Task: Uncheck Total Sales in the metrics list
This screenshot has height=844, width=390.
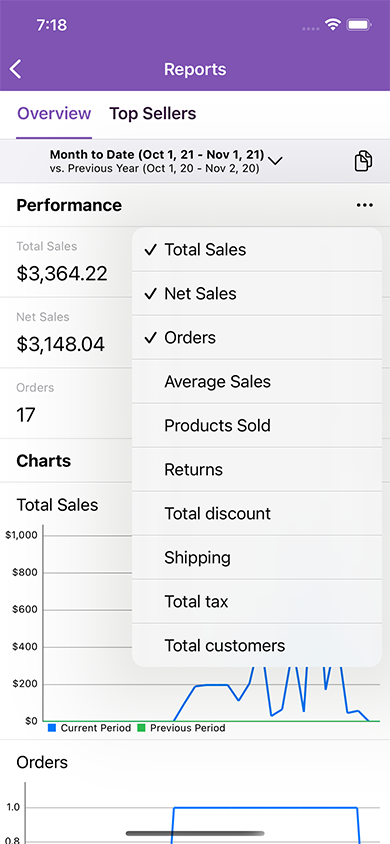Action: [x=257, y=249]
